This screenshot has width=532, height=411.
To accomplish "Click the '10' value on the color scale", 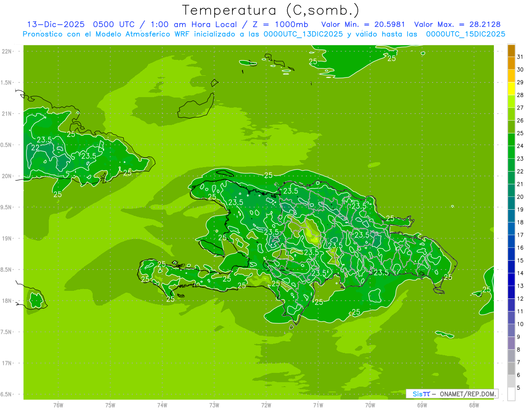I will [520, 324].
